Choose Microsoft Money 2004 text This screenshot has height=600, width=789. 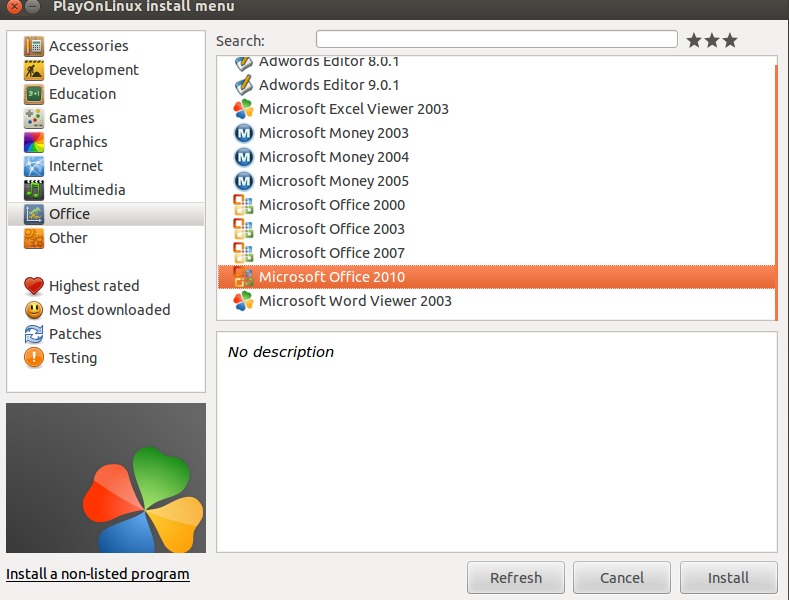pyautogui.click(x=334, y=157)
